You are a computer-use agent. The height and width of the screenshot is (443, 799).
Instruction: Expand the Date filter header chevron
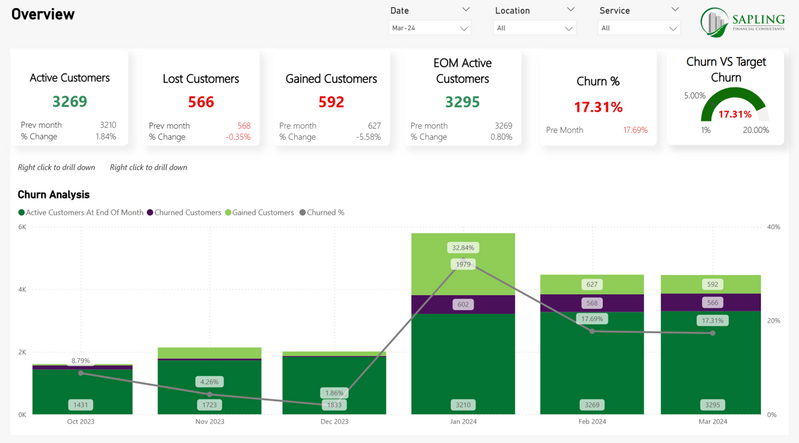point(466,9)
